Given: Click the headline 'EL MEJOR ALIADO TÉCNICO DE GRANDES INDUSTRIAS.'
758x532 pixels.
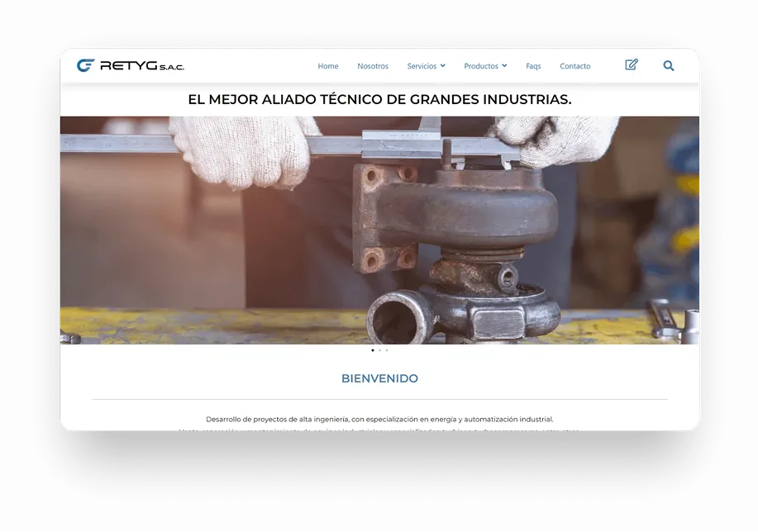Looking at the screenshot, I should 379,99.
